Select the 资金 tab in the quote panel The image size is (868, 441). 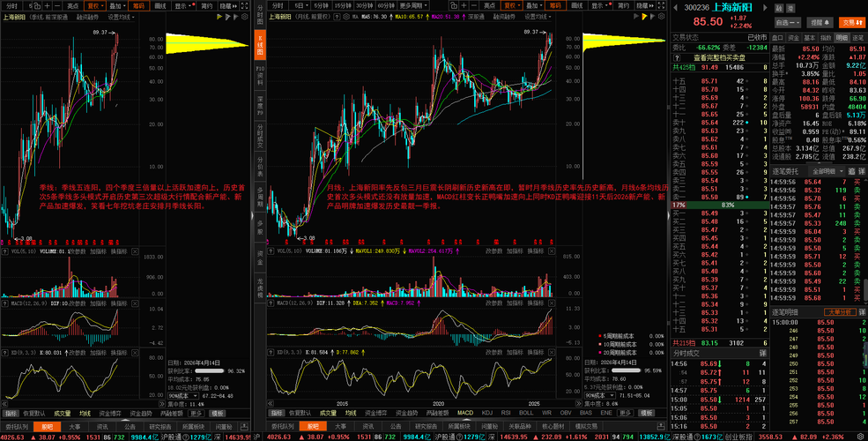click(x=794, y=37)
